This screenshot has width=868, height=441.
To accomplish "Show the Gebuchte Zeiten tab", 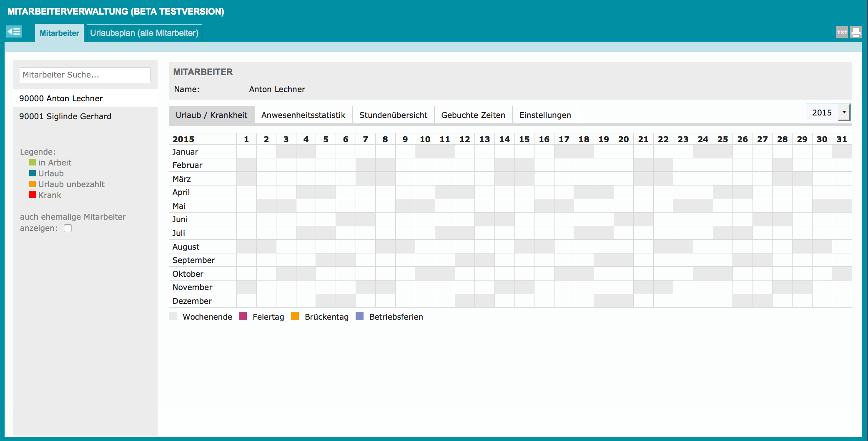I will pyautogui.click(x=473, y=115).
